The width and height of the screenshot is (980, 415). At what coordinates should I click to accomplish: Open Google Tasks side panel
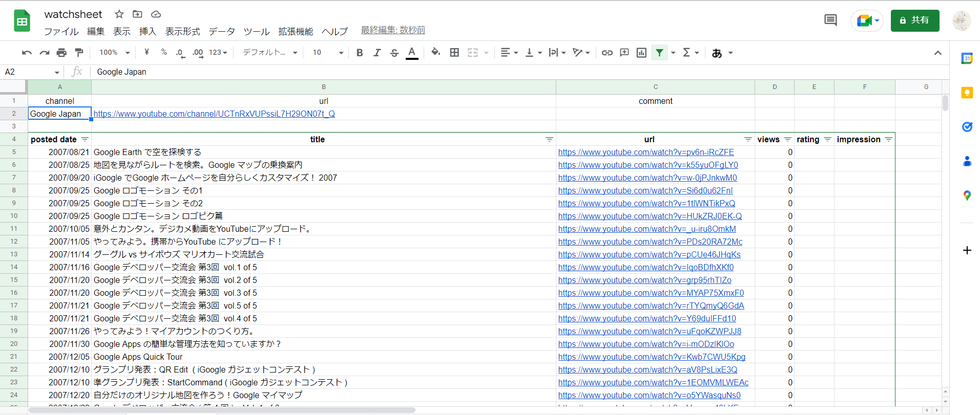(x=967, y=127)
